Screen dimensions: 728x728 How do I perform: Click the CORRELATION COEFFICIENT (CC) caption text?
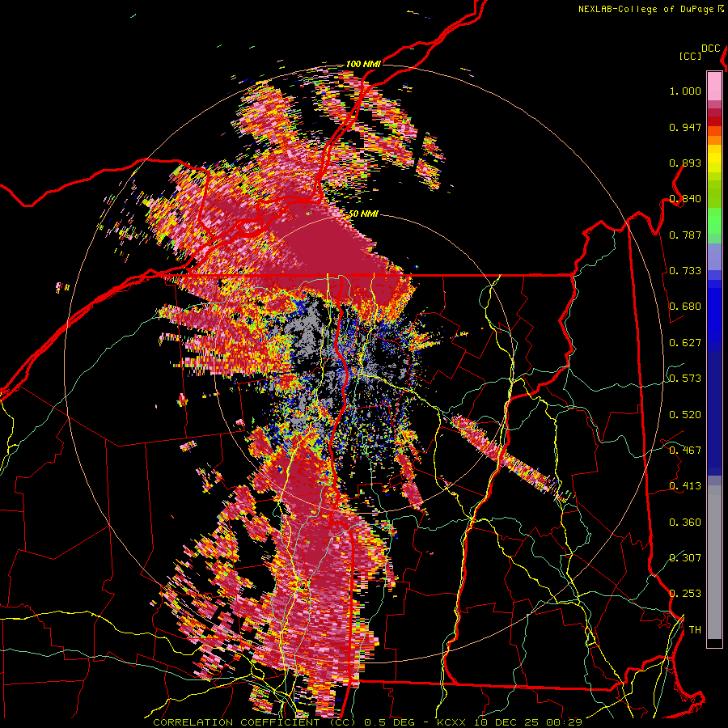(x=255, y=722)
